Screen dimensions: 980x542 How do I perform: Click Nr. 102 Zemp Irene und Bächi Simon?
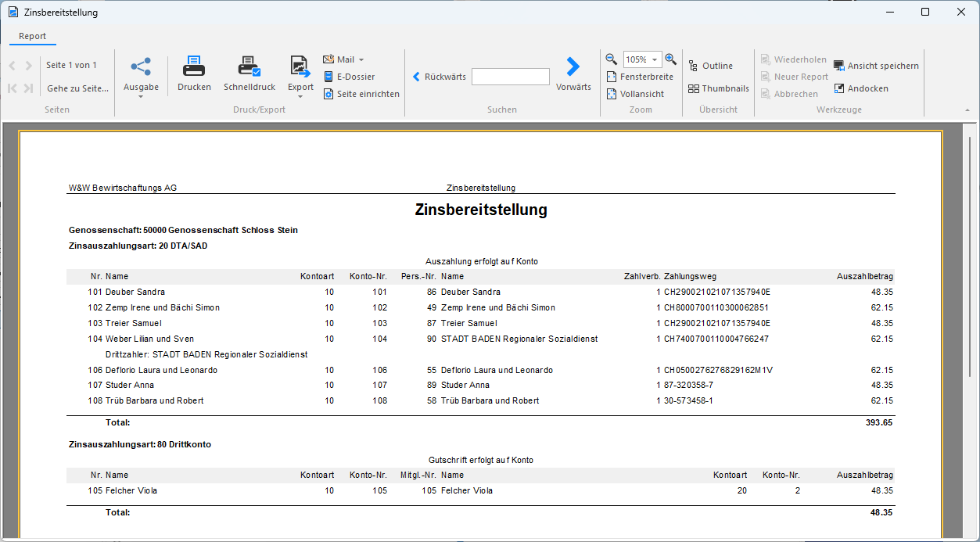coord(154,307)
